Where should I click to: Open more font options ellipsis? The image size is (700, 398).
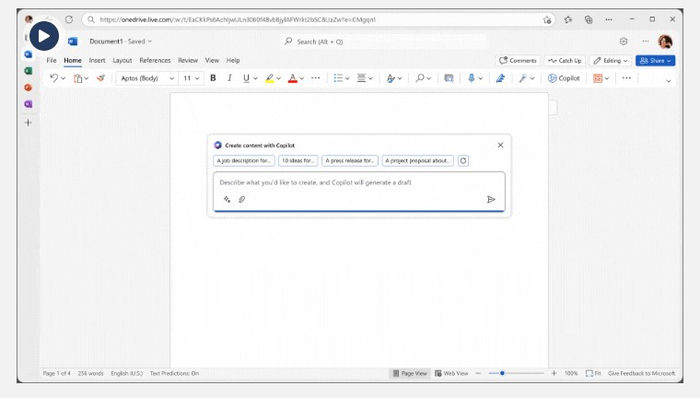click(x=316, y=78)
